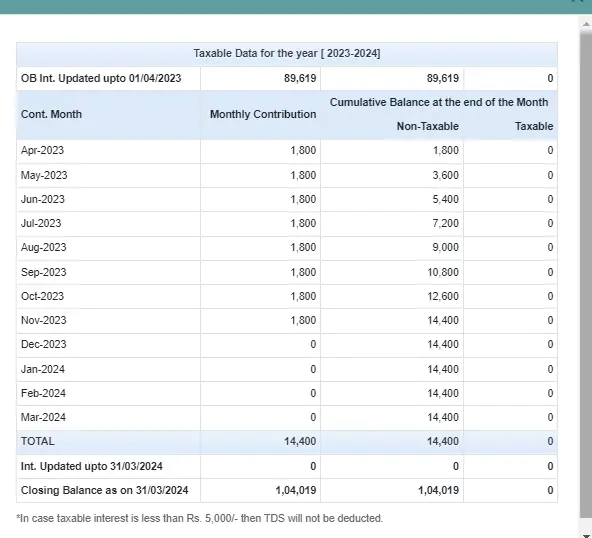Click the scrollbar up arrow

(x=586, y=24)
